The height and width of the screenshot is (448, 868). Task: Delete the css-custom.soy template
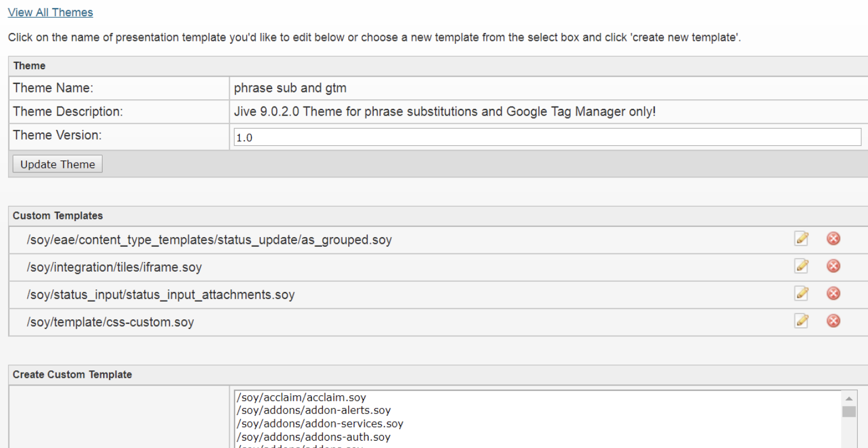pyautogui.click(x=833, y=321)
